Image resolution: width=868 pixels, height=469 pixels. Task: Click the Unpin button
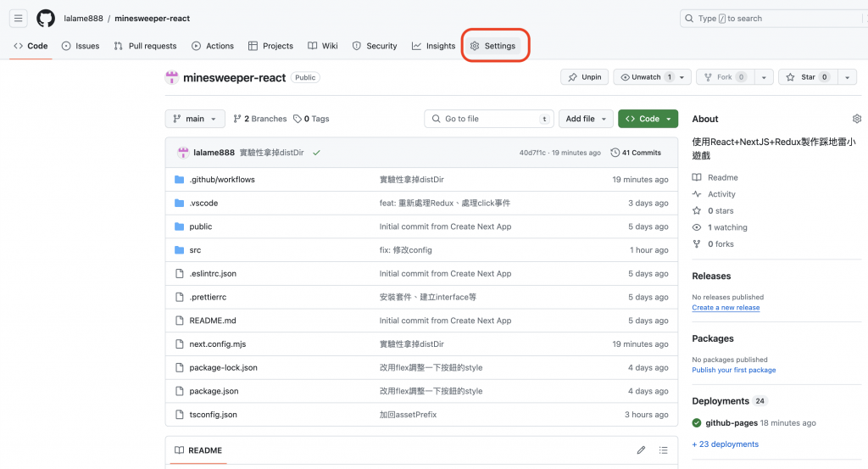585,77
